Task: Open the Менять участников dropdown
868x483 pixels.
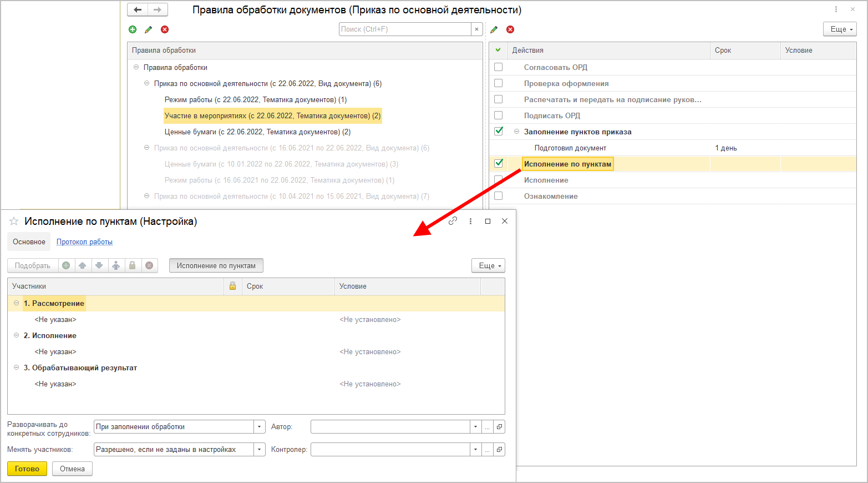Action: 260,450
